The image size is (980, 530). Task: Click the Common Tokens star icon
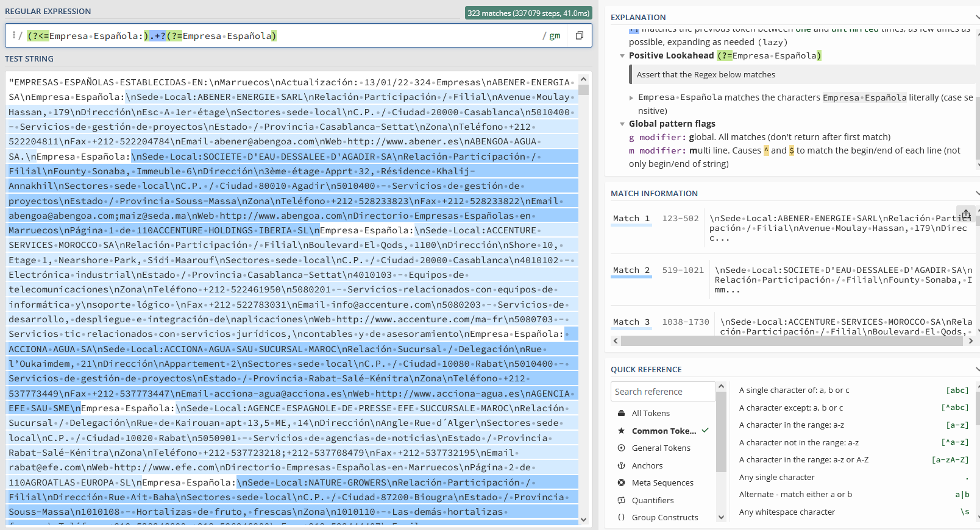(621, 431)
